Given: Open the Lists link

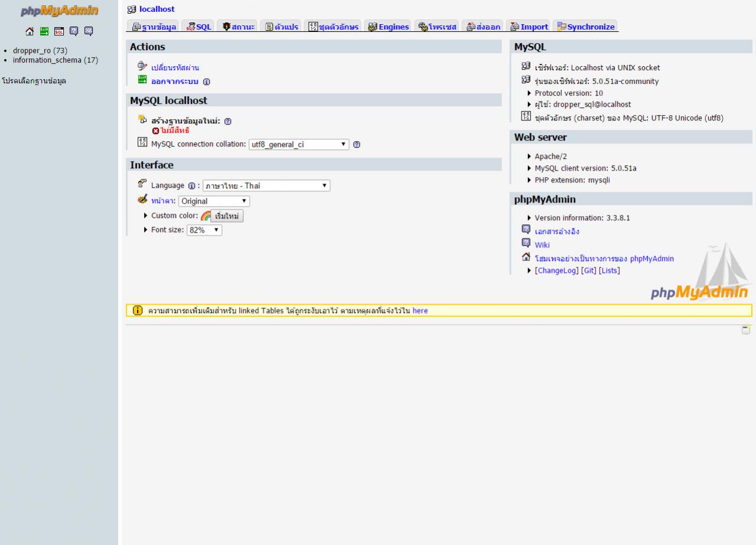Looking at the screenshot, I should [609, 270].
